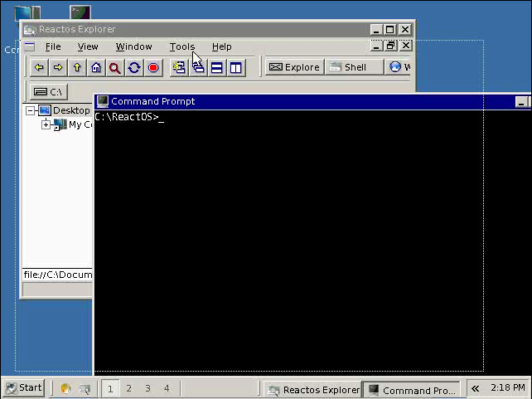Open the Window menu
The image size is (532, 399).
(133, 46)
